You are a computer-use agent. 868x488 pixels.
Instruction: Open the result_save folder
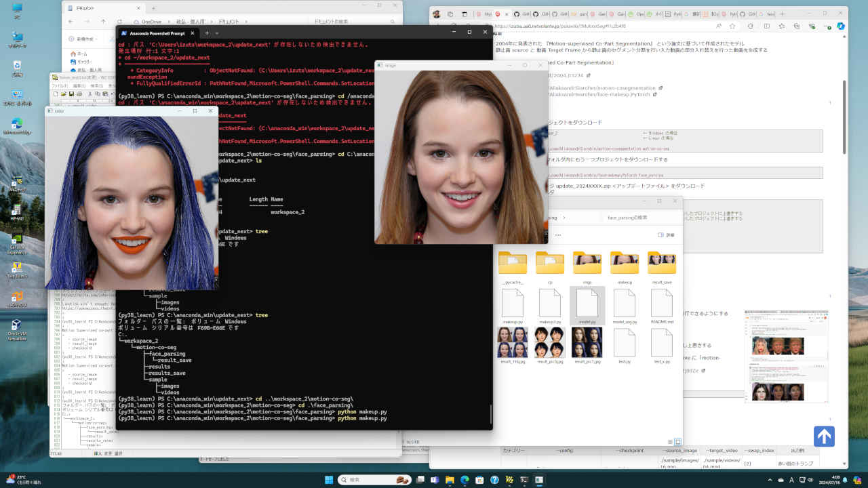click(661, 264)
